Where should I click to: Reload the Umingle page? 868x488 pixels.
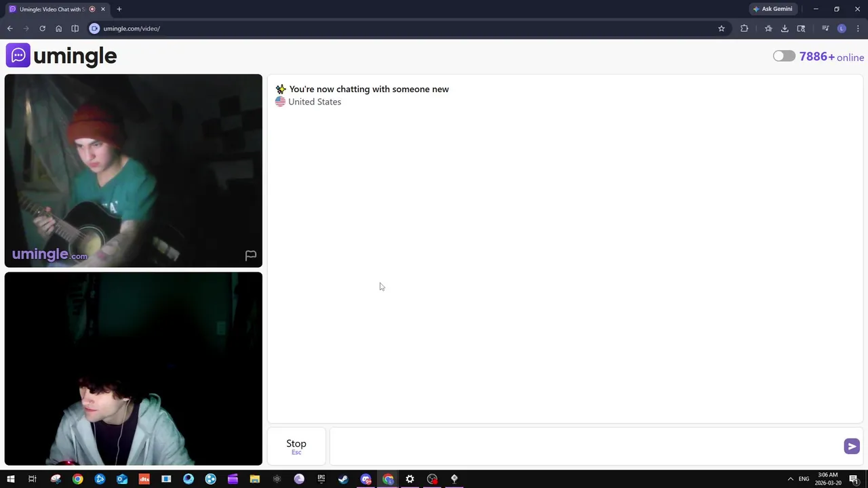pos(42,28)
